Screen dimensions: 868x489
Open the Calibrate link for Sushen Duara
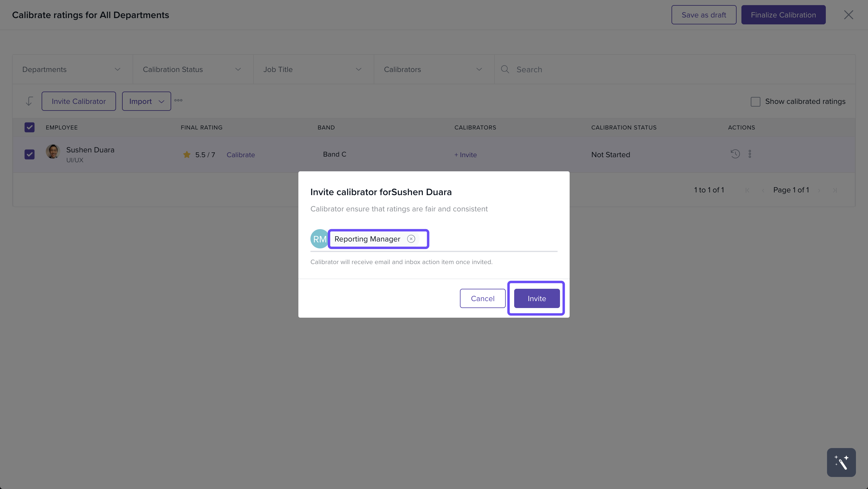(x=241, y=155)
